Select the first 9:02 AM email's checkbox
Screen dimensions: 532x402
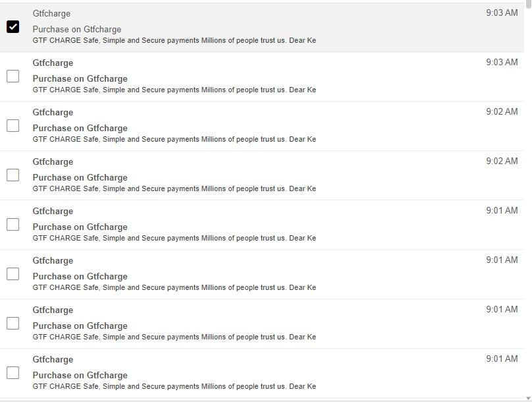pyautogui.click(x=13, y=126)
